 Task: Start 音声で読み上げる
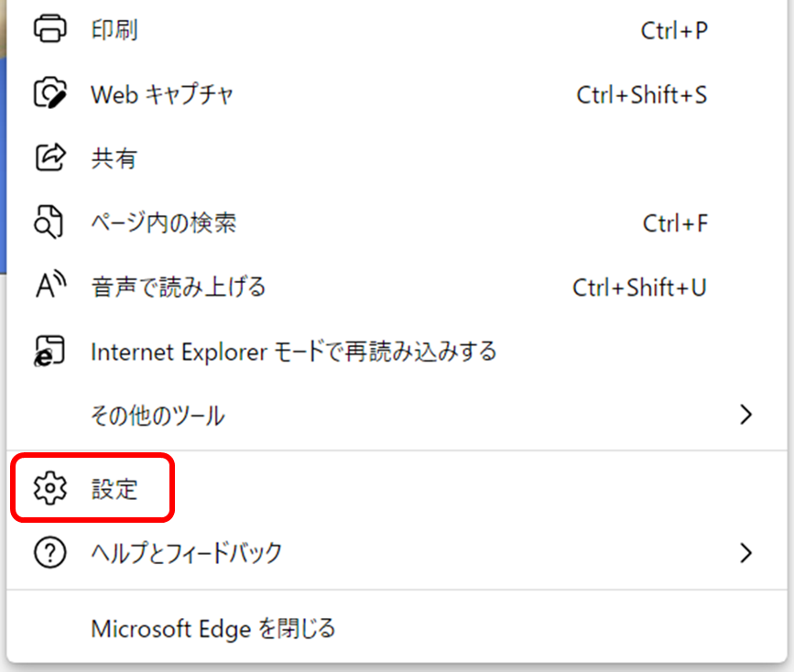pos(397,287)
